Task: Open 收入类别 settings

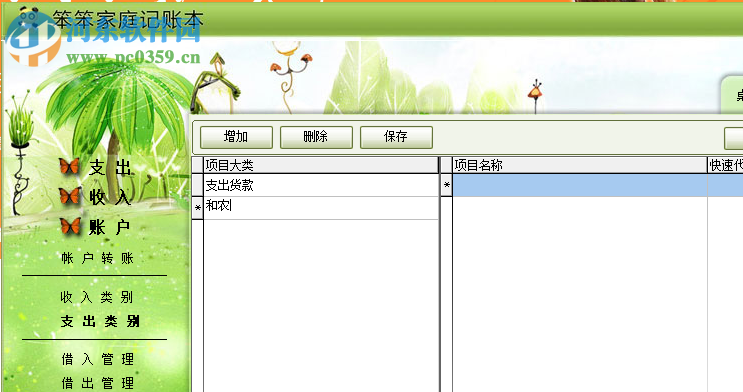Action: (x=97, y=297)
